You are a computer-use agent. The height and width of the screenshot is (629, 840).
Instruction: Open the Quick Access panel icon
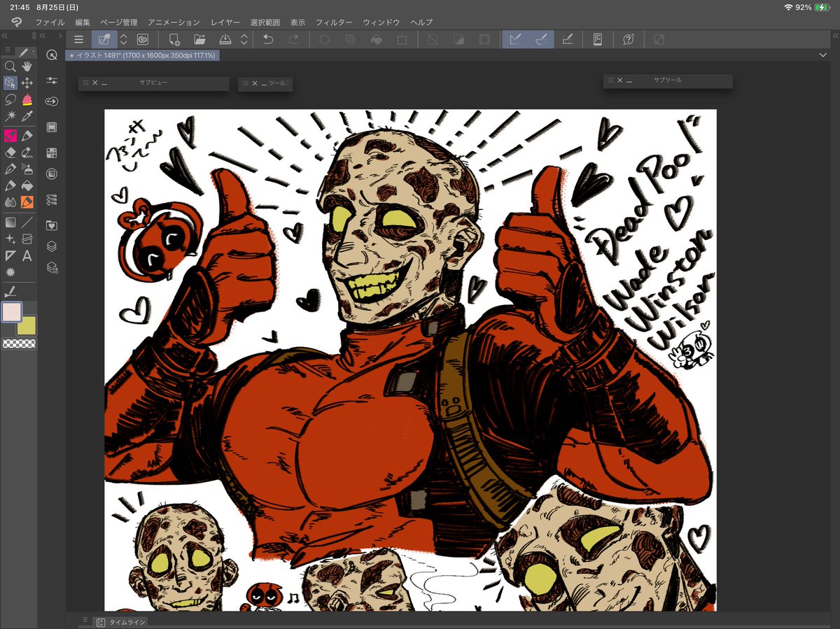tap(51, 55)
